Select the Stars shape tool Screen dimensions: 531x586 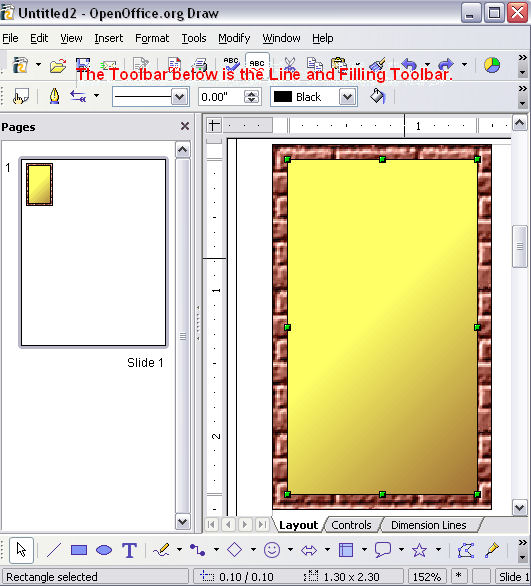tap(419, 550)
